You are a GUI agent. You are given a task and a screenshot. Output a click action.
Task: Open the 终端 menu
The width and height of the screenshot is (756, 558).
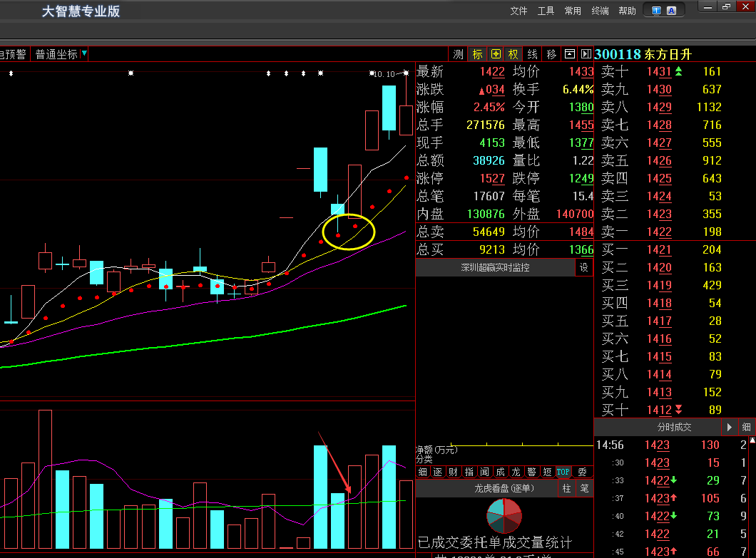pyautogui.click(x=600, y=11)
